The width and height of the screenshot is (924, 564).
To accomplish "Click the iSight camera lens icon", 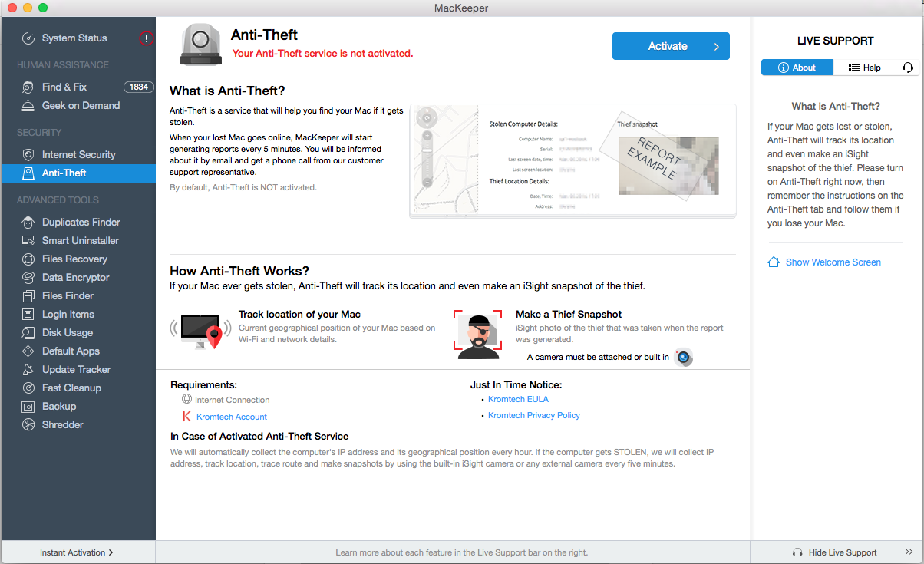I will coord(683,357).
